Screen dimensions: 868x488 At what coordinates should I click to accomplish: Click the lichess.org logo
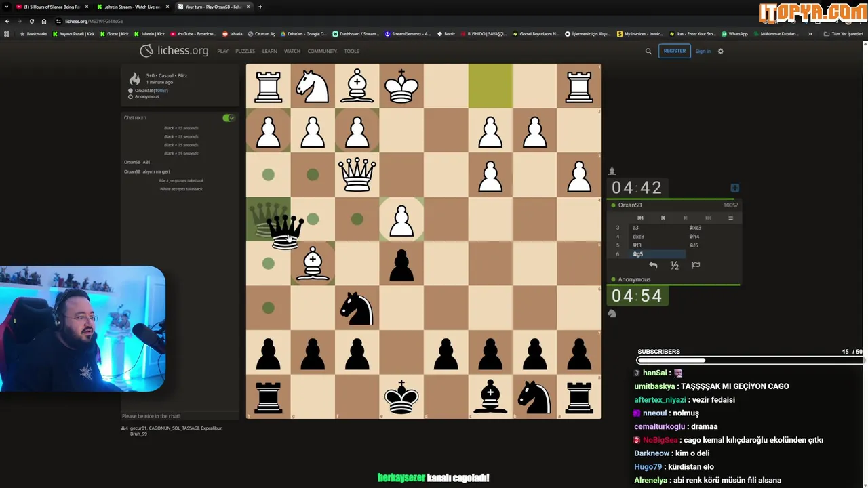(174, 51)
